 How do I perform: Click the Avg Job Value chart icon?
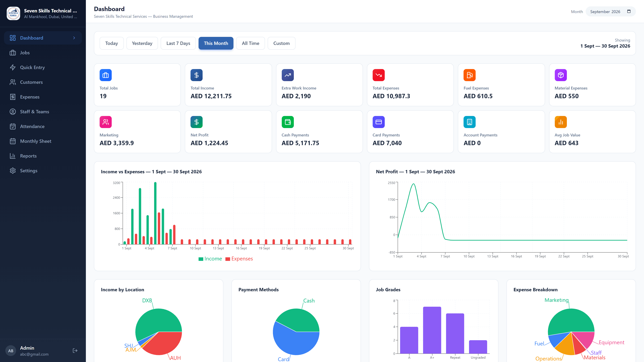560,122
